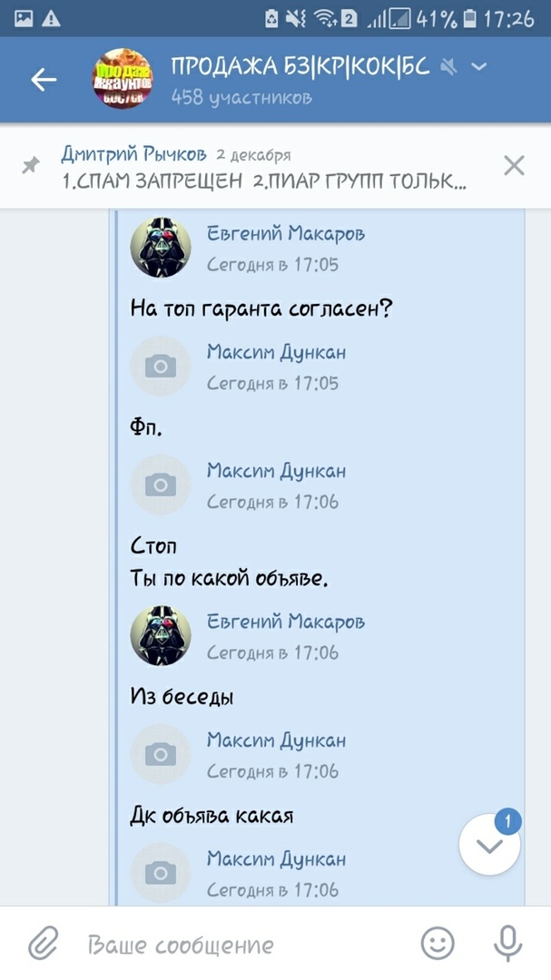551x980 pixels.
Task: Open the emoji smiley picker
Action: point(438,943)
